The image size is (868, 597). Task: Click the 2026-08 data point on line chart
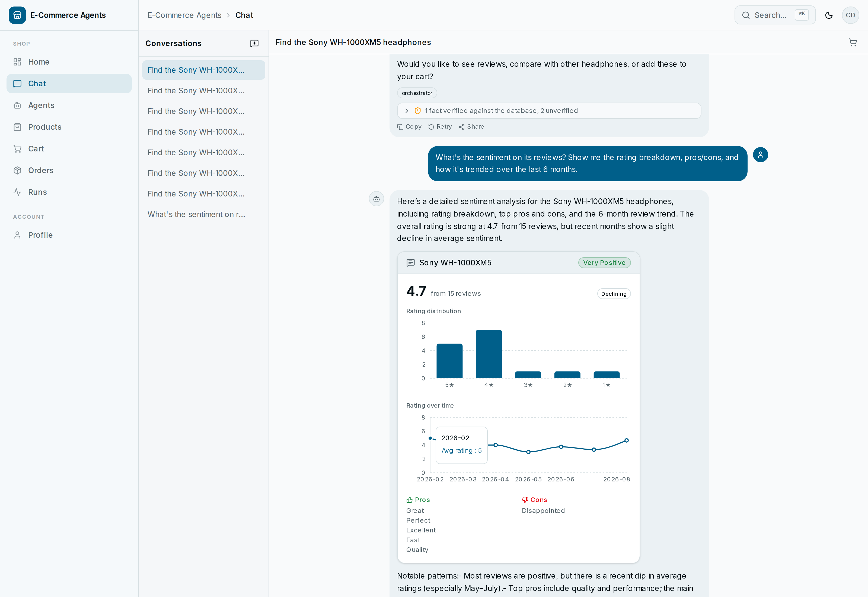point(627,440)
